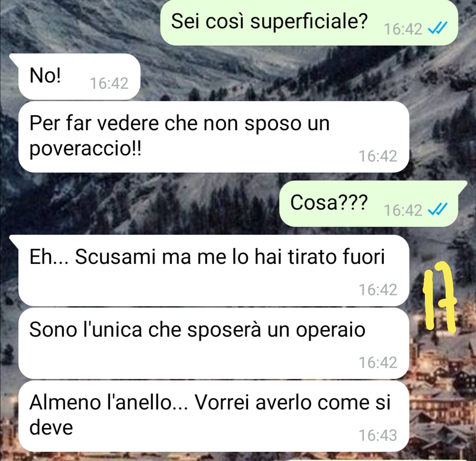Click the 16:42 time beside "Cosa???"
The height and width of the screenshot is (461, 476).
pyautogui.click(x=403, y=210)
